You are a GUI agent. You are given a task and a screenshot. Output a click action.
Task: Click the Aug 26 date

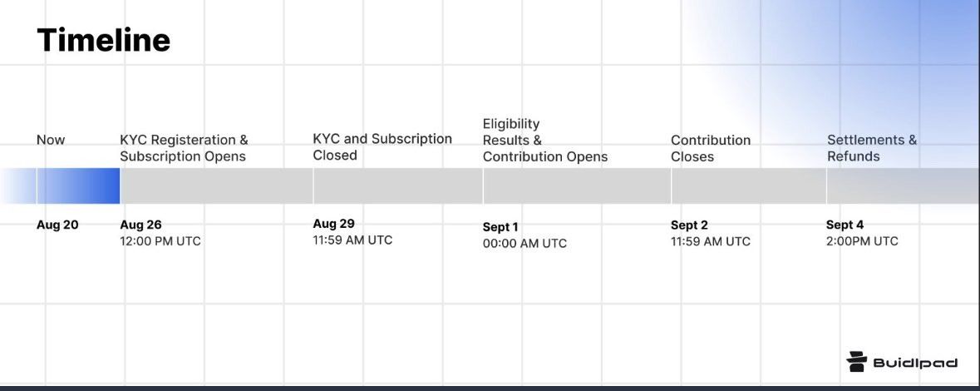click(140, 225)
